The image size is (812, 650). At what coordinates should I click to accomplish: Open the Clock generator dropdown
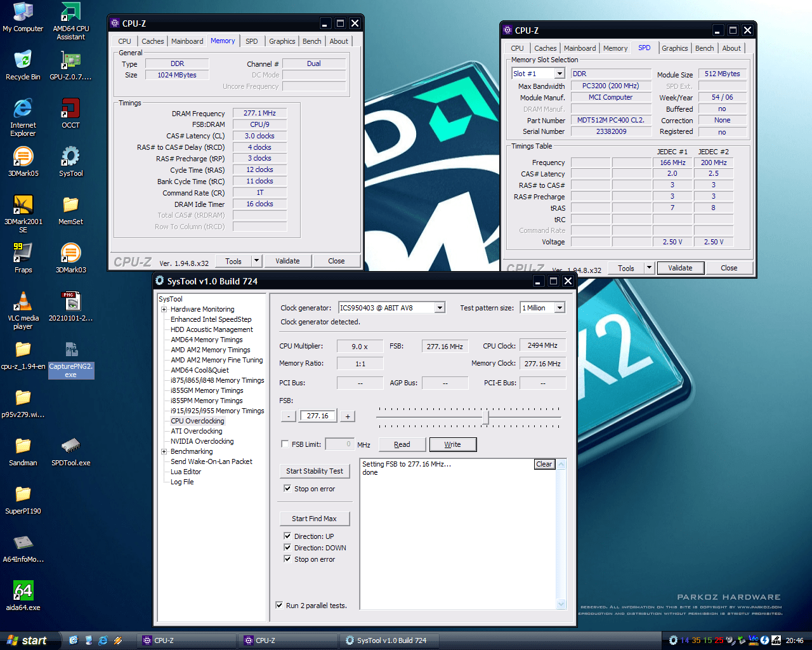(440, 308)
